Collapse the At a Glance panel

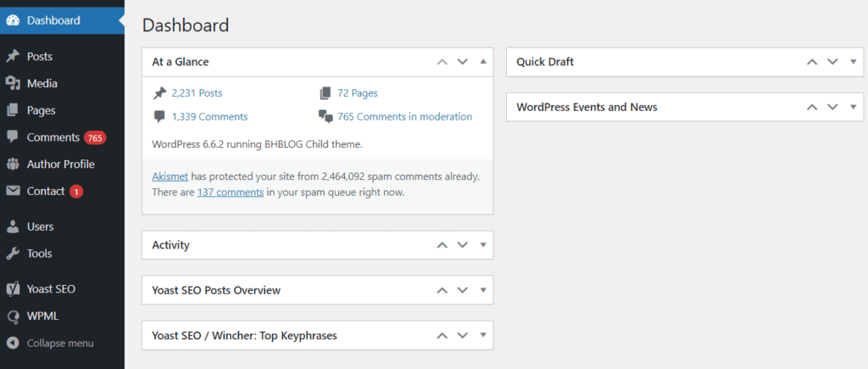482,61
